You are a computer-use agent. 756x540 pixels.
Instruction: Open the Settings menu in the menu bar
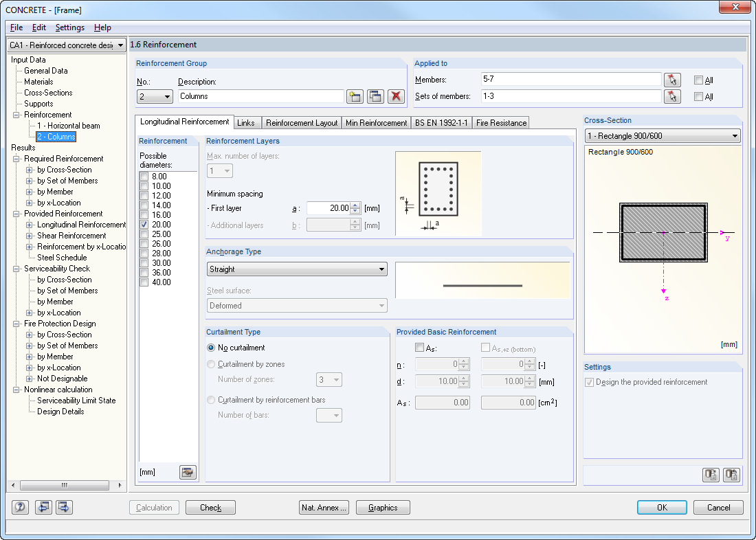[x=70, y=27]
